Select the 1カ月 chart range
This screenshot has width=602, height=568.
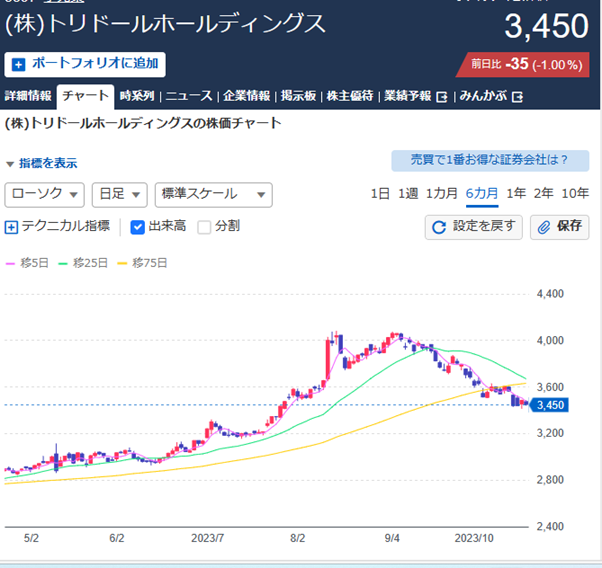(x=442, y=194)
